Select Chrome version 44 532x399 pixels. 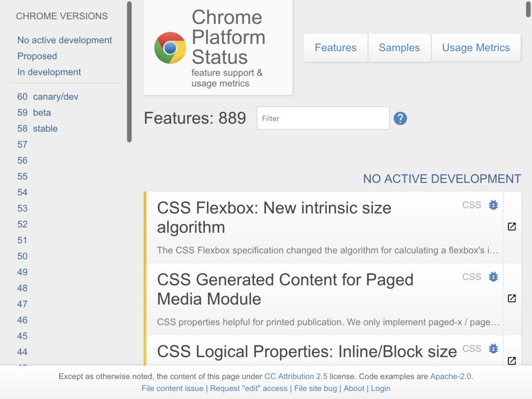[x=22, y=352]
